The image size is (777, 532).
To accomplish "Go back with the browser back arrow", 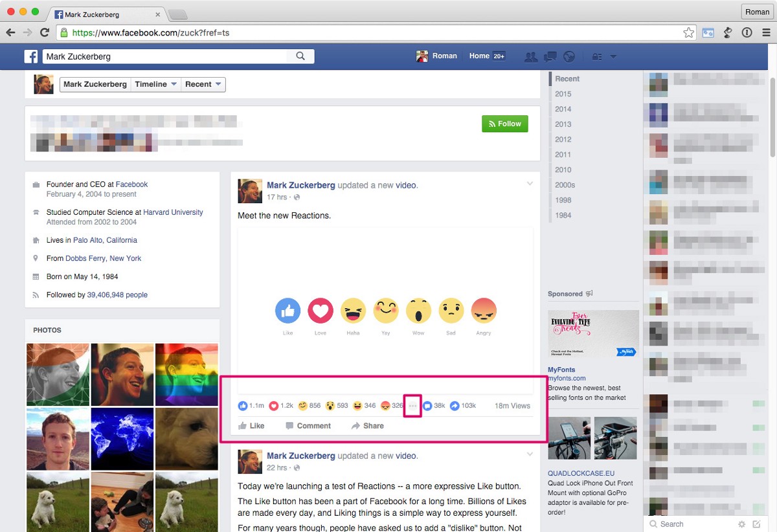I will tap(10, 32).
